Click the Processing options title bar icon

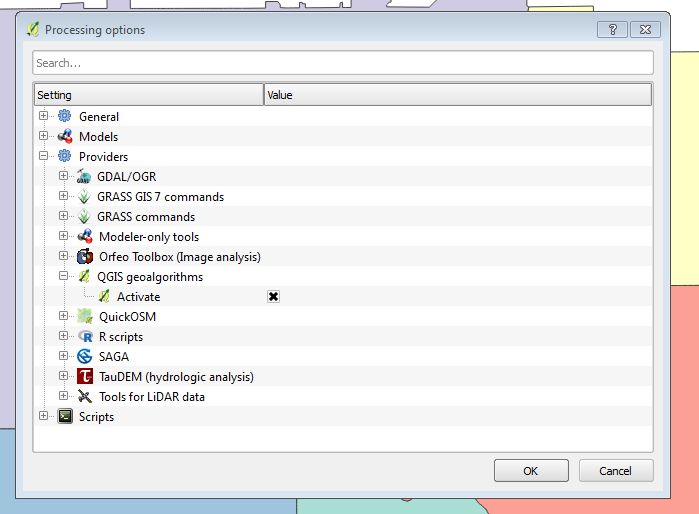click(33, 29)
